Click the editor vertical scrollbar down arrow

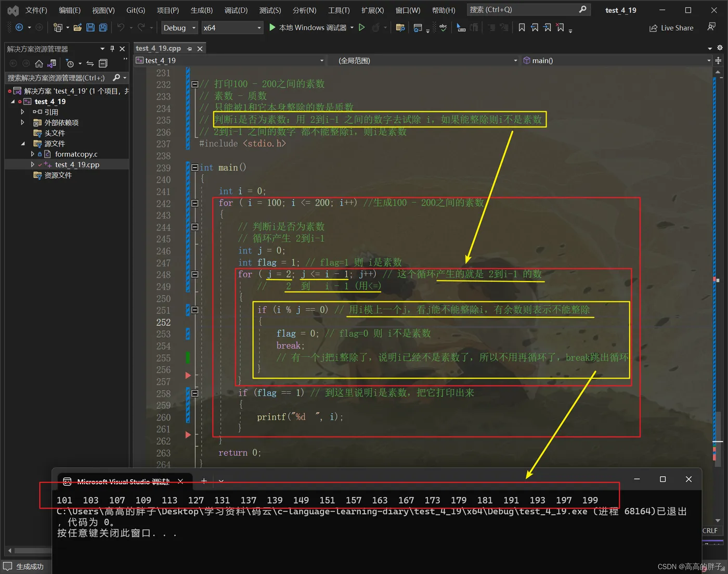[x=718, y=520]
